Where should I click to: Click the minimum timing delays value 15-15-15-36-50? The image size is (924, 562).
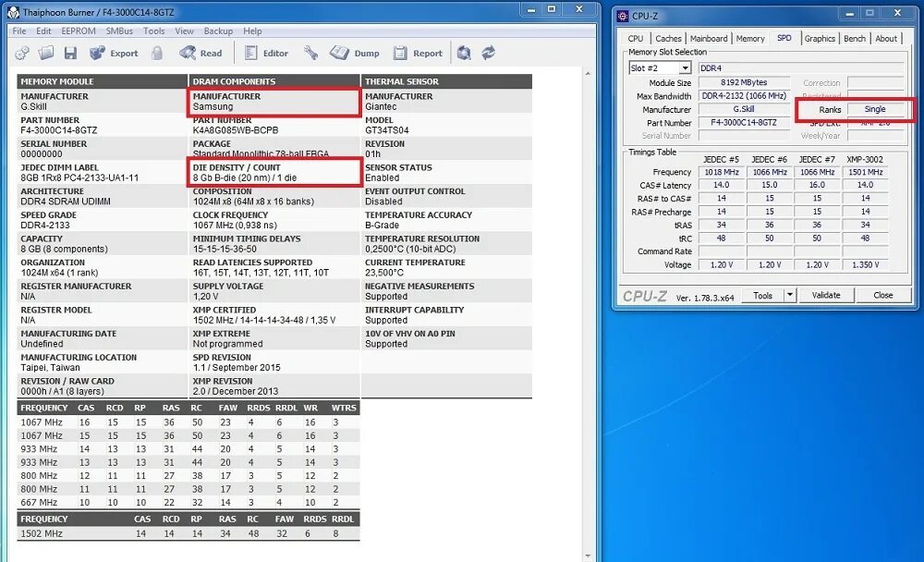click(x=225, y=249)
